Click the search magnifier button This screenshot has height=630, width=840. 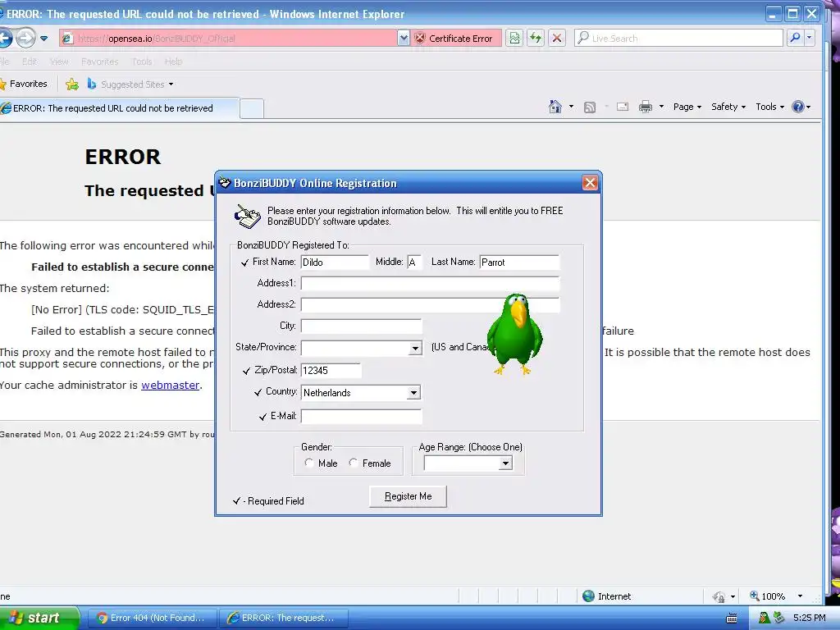(x=795, y=38)
